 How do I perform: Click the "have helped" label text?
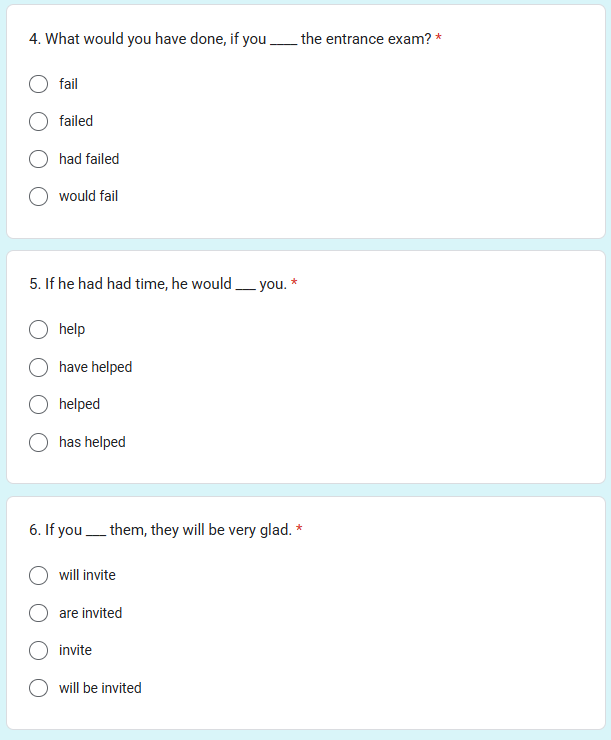(x=95, y=367)
